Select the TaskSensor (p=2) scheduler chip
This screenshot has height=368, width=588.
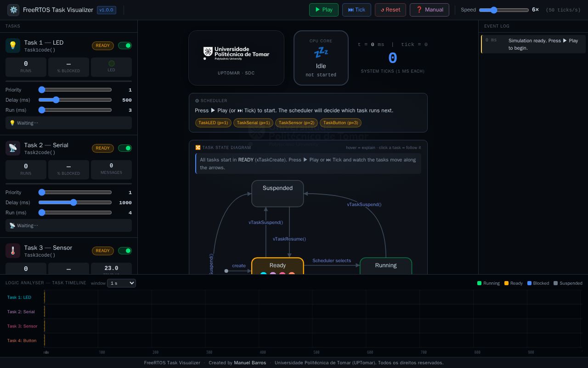coord(296,123)
